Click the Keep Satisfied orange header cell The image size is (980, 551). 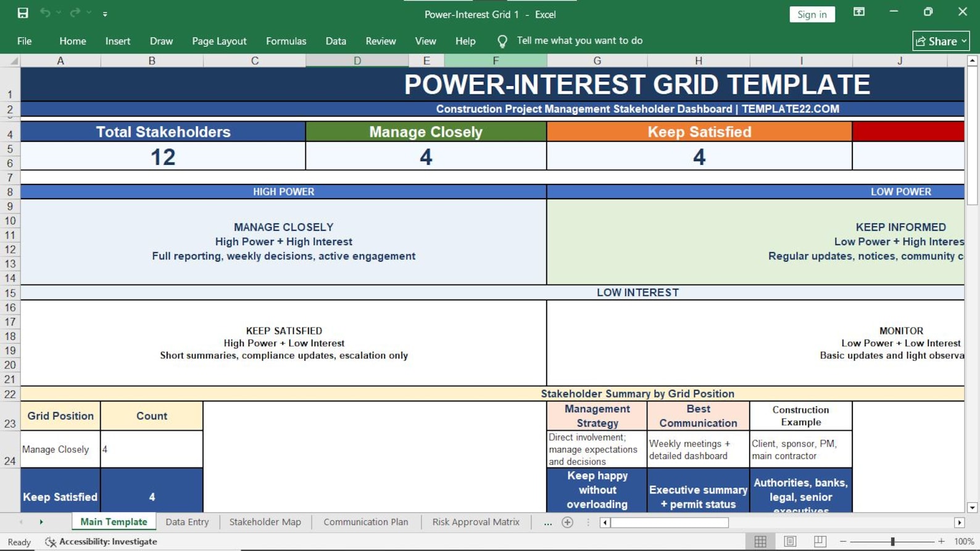pyautogui.click(x=699, y=132)
